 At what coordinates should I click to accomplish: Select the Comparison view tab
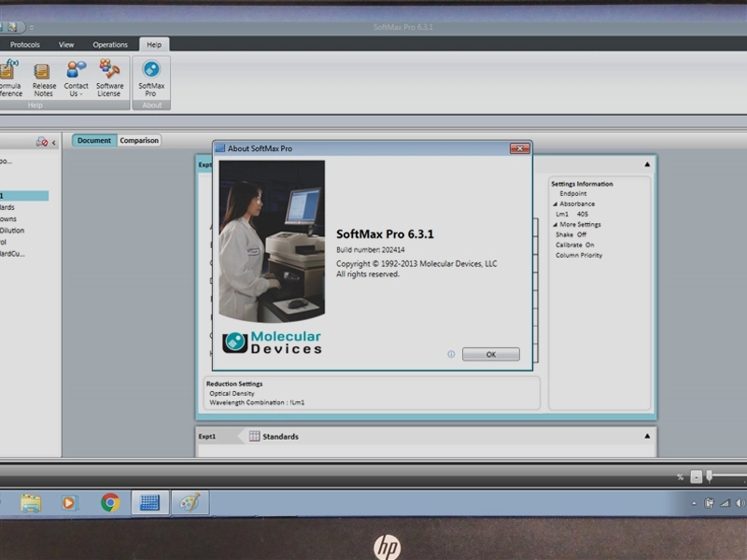pos(139,141)
